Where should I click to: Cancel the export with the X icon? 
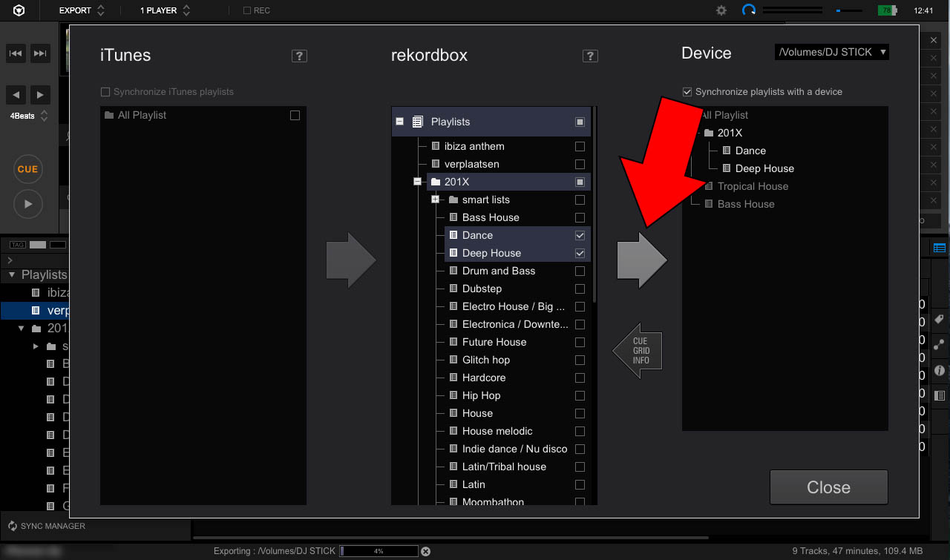pos(426,551)
